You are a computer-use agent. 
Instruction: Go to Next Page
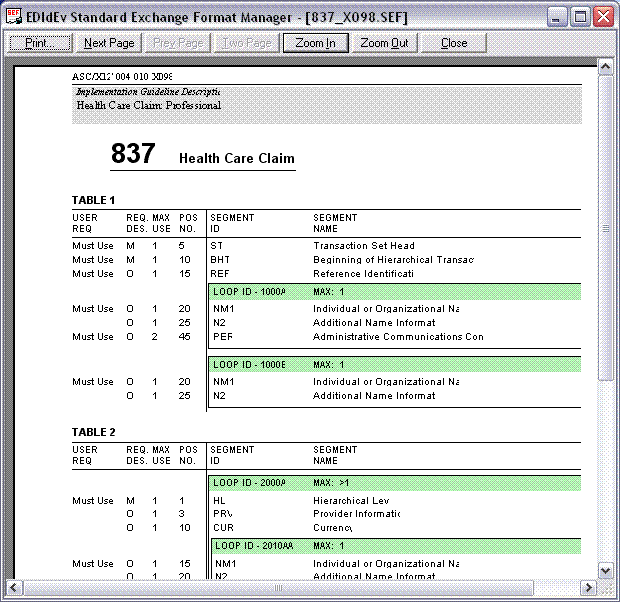109,43
